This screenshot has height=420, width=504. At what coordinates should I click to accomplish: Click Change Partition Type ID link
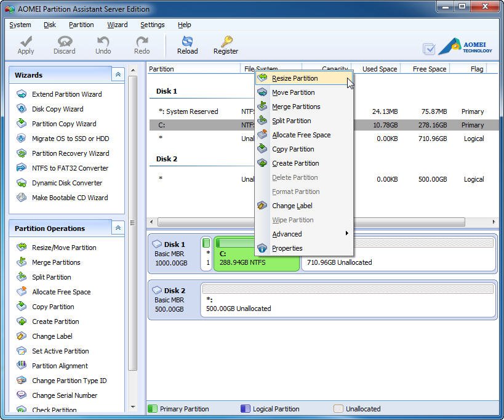tap(69, 381)
